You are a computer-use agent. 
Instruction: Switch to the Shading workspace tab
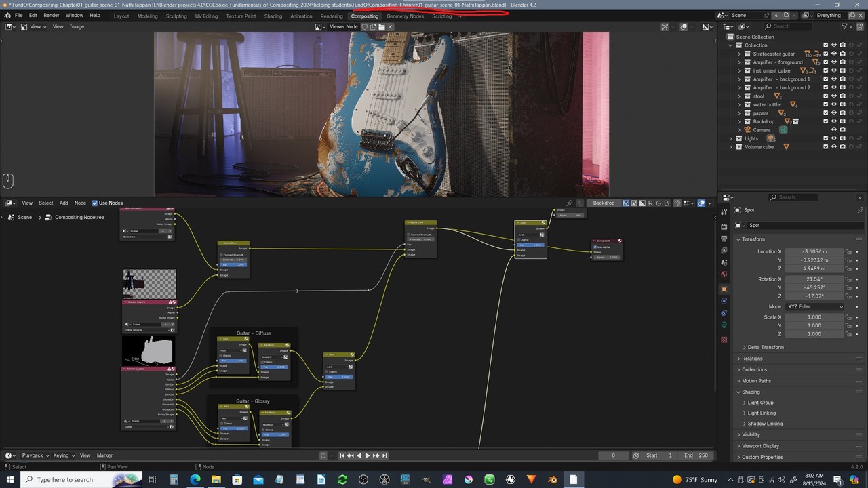(x=273, y=16)
